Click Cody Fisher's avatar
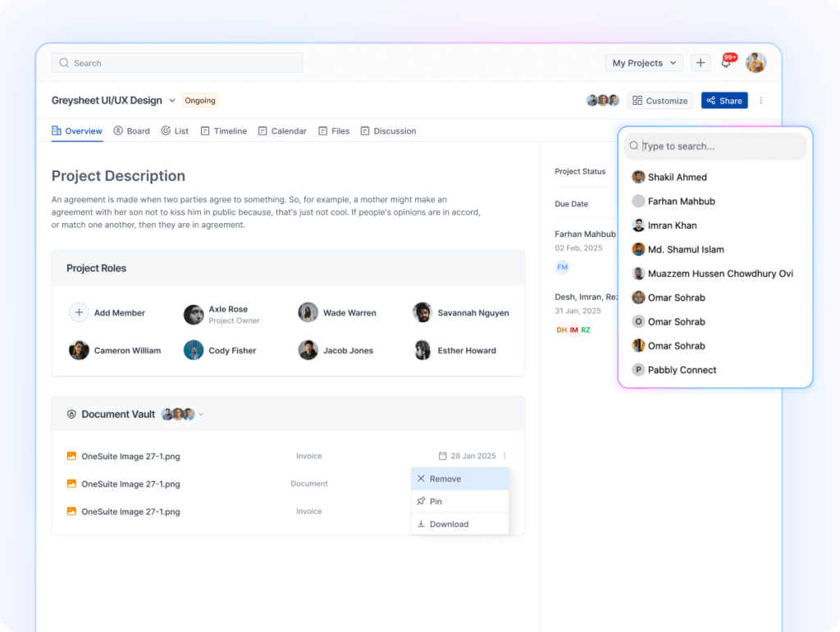This screenshot has width=840, height=632. point(194,351)
